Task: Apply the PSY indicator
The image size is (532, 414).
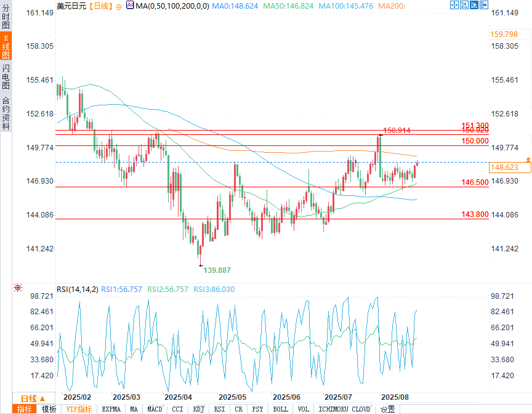Action: pyautogui.click(x=257, y=409)
